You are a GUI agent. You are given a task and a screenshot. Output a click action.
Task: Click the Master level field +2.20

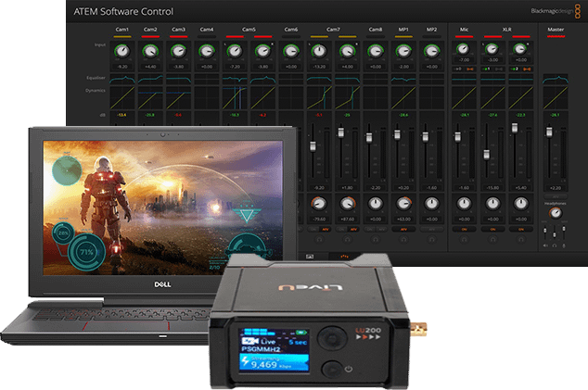[556, 188]
